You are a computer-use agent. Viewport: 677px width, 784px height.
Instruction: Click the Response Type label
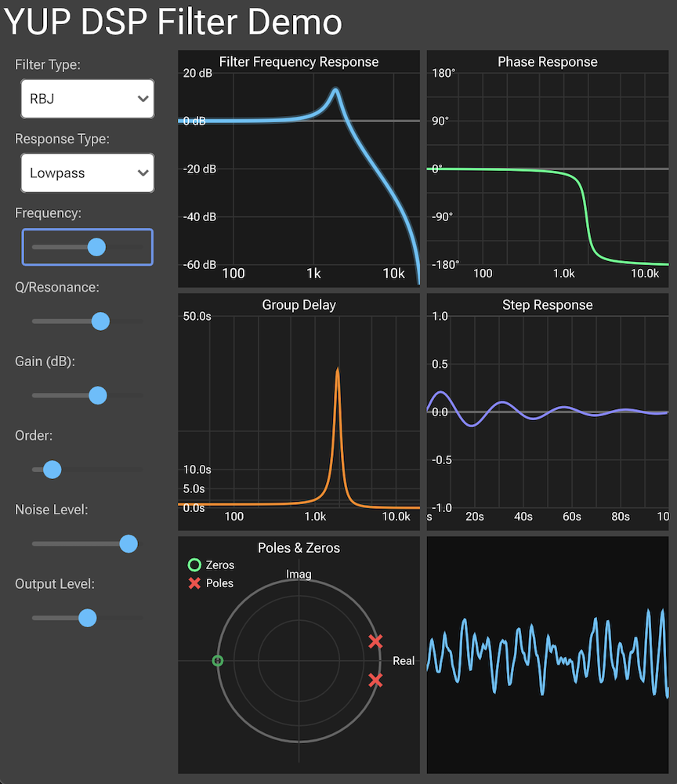click(x=62, y=139)
